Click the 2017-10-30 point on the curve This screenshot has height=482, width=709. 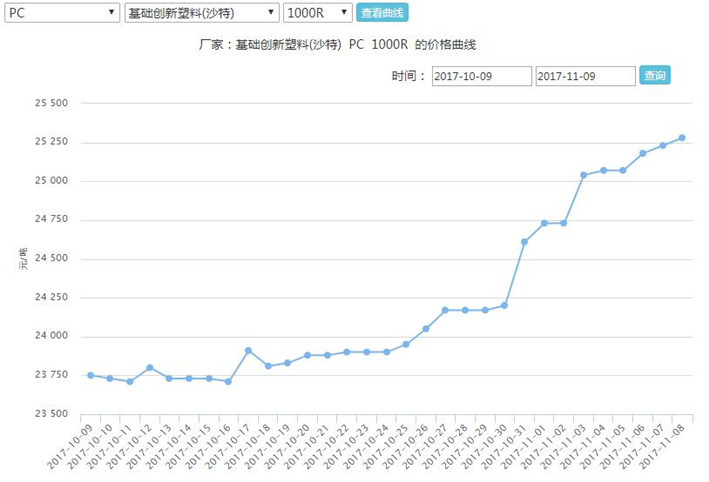(505, 305)
